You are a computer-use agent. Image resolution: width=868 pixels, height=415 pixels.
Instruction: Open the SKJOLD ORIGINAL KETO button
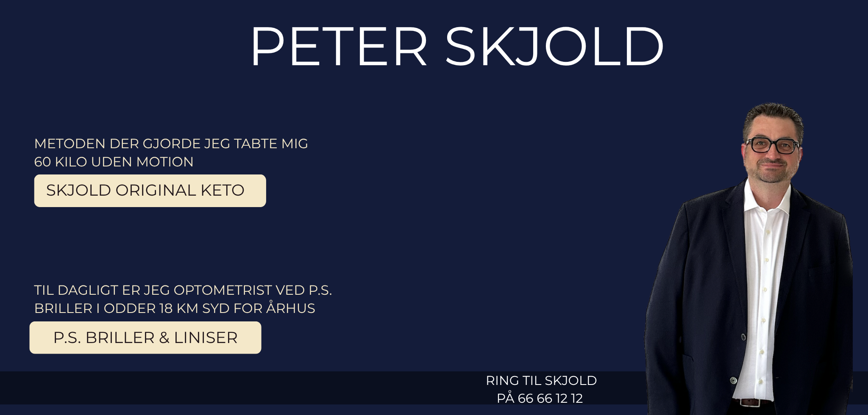(150, 191)
